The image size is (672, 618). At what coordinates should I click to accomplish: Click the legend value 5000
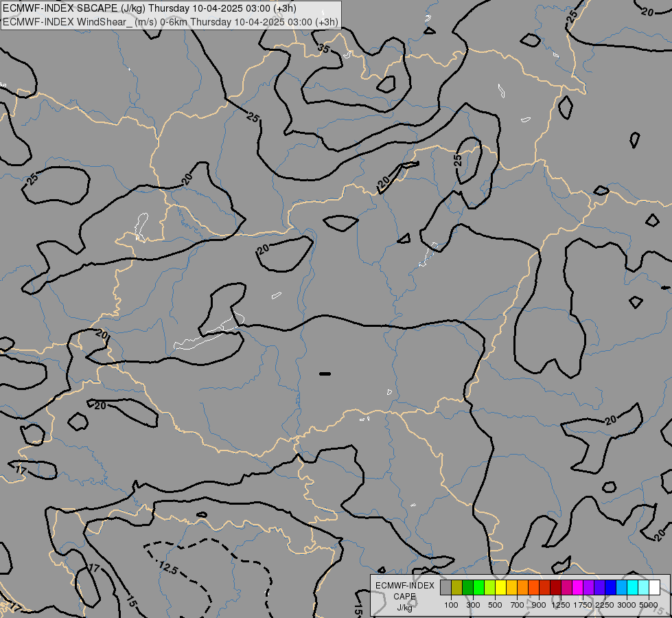click(649, 605)
